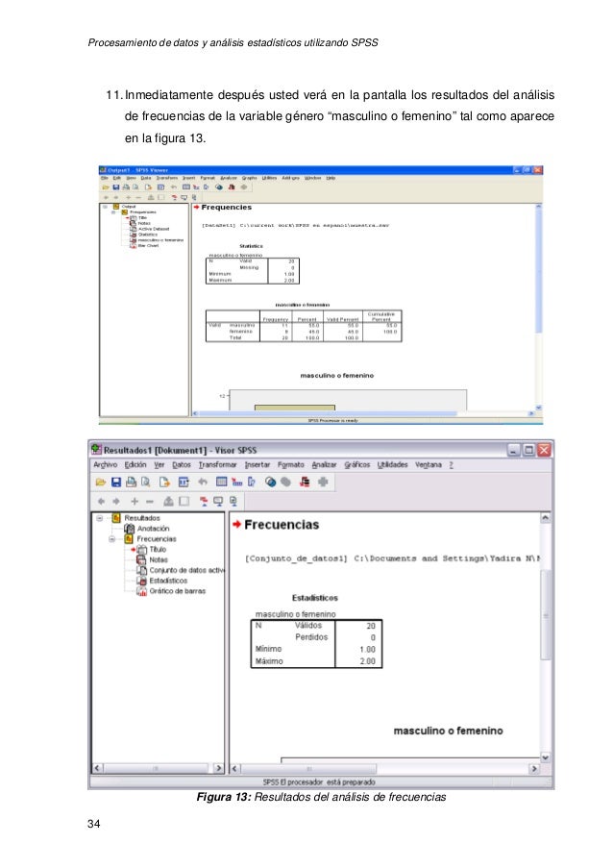The image size is (613, 868).
Task: Click the output pane scroll down arrow
Action: tap(545, 757)
